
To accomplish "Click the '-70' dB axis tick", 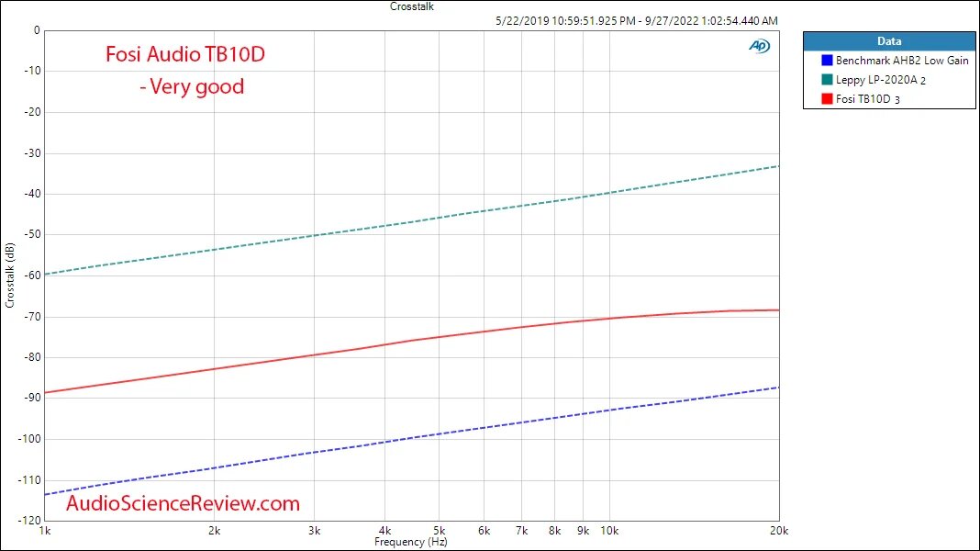I will coord(32,317).
